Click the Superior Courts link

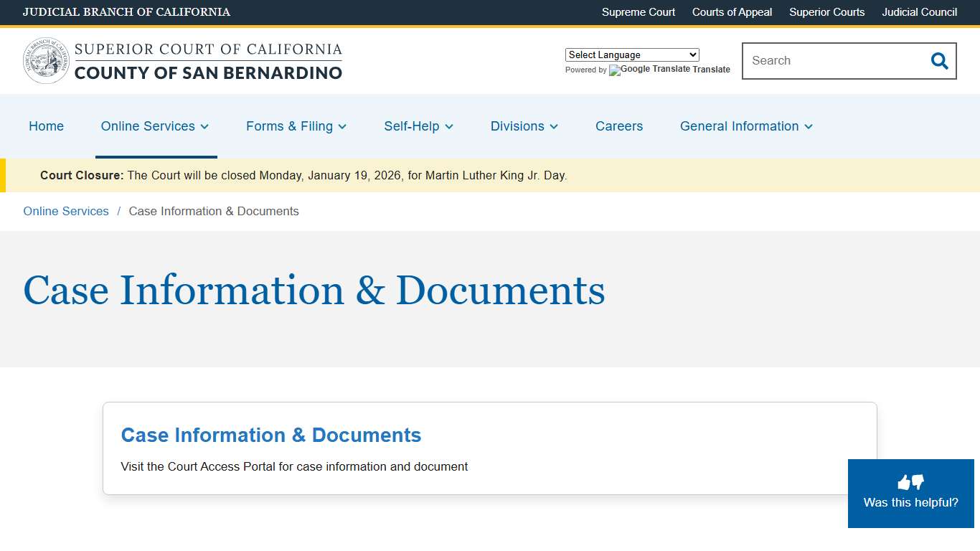click(826, 12)
